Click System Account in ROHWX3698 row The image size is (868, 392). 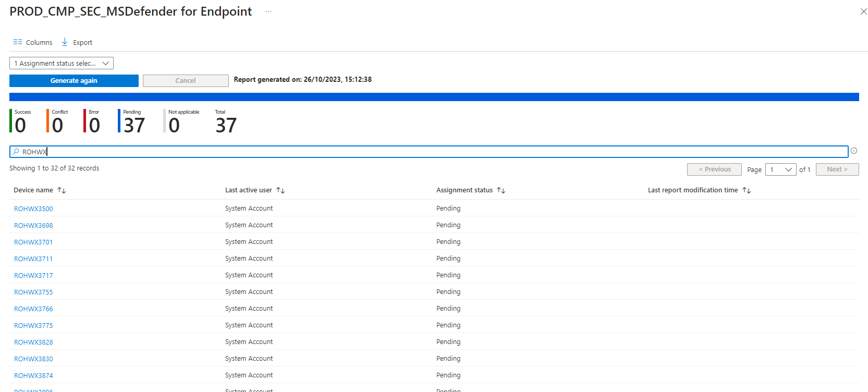249,225
